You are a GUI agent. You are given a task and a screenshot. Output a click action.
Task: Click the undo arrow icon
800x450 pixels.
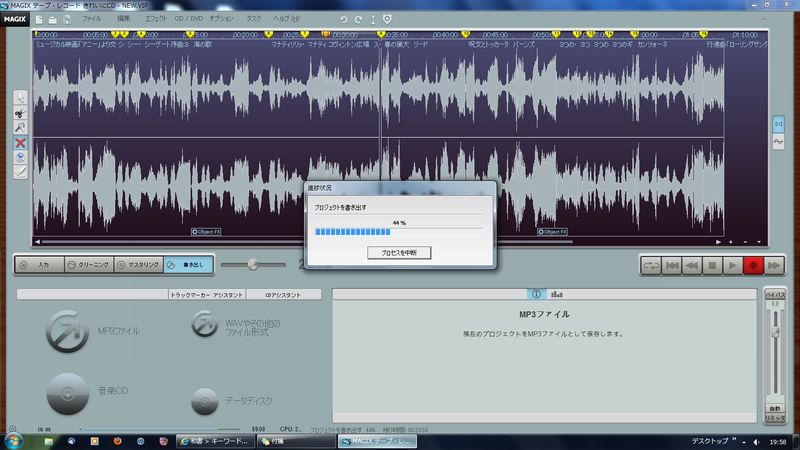tap(344, 19)
